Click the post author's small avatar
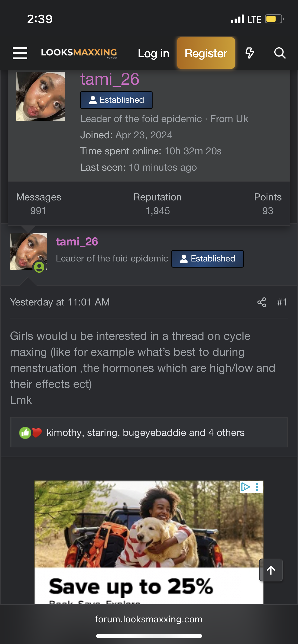The height and width of the screenshot is (644, 298). (x=28, y=252)
